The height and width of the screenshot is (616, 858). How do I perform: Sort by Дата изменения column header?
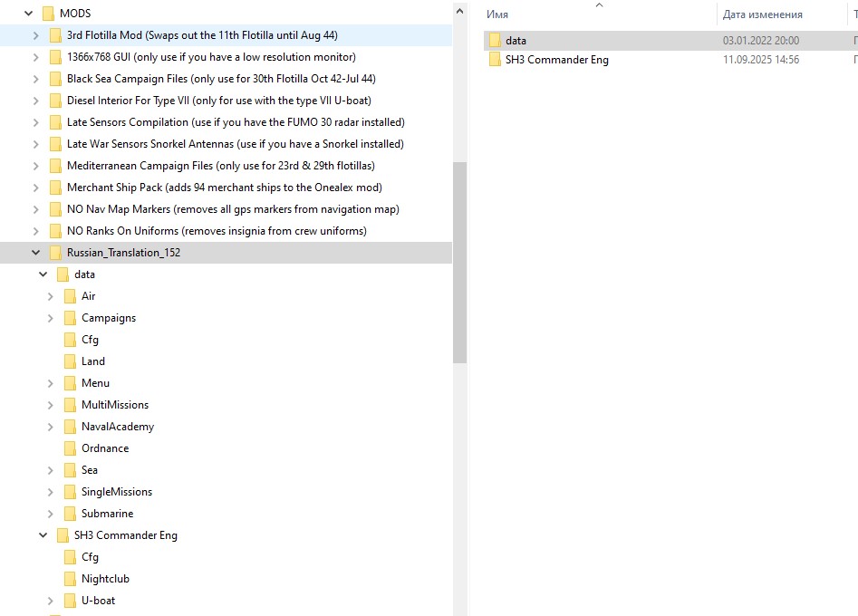762,14
